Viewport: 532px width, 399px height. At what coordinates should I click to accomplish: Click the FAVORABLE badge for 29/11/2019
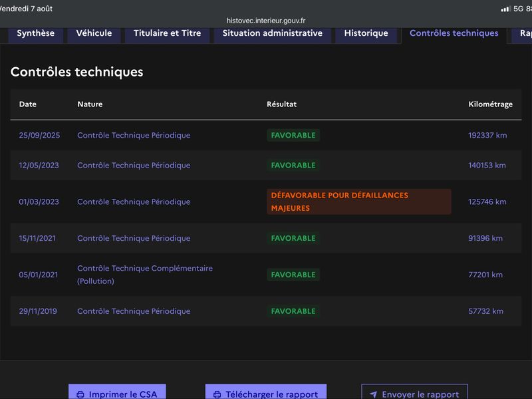pyautogui.click(x=293, y=311)
